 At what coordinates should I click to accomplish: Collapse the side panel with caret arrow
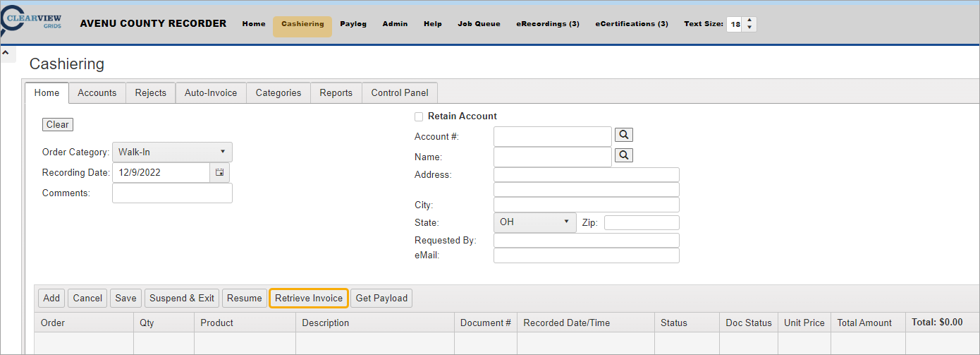point(5,53)
